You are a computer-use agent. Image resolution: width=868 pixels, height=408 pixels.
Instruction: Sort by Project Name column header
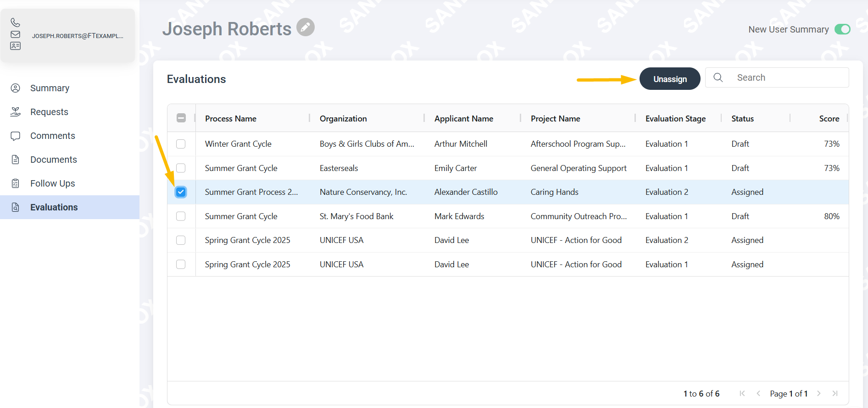click(x=556, y=119)
